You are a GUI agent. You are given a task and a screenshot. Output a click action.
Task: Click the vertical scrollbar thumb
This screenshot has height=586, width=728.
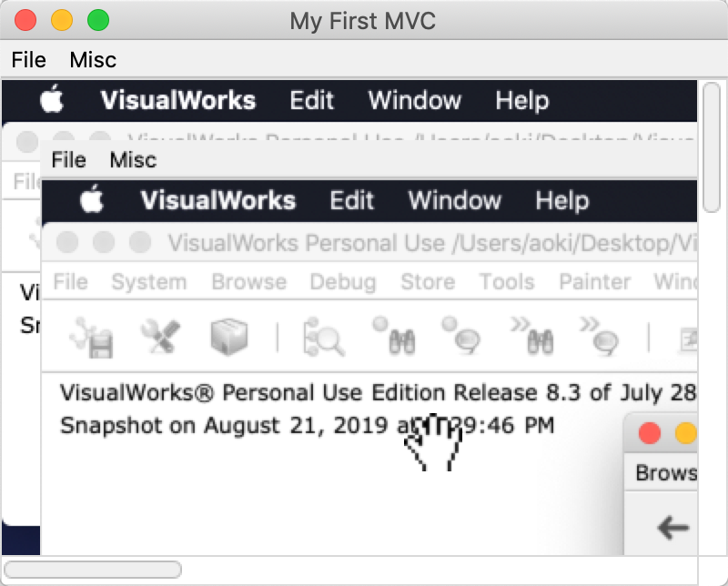tap(712, 146)
